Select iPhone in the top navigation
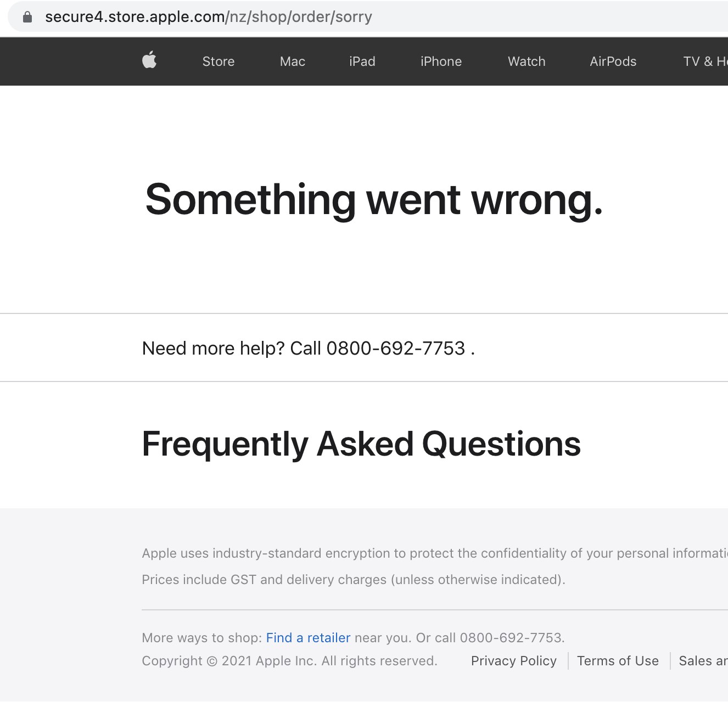Screen dimensions: 728x707 tap(441, 61)
